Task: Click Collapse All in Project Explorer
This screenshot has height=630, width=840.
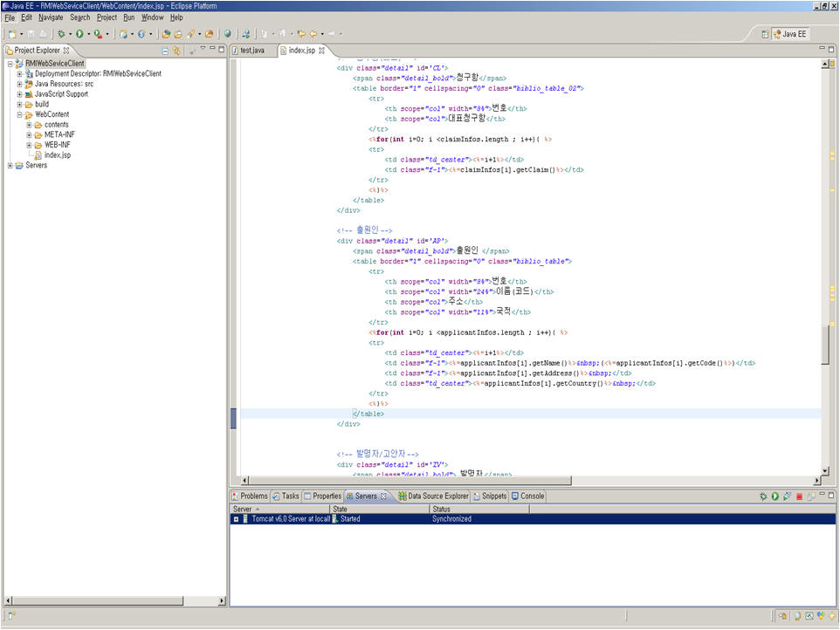Action: [165, 51]
